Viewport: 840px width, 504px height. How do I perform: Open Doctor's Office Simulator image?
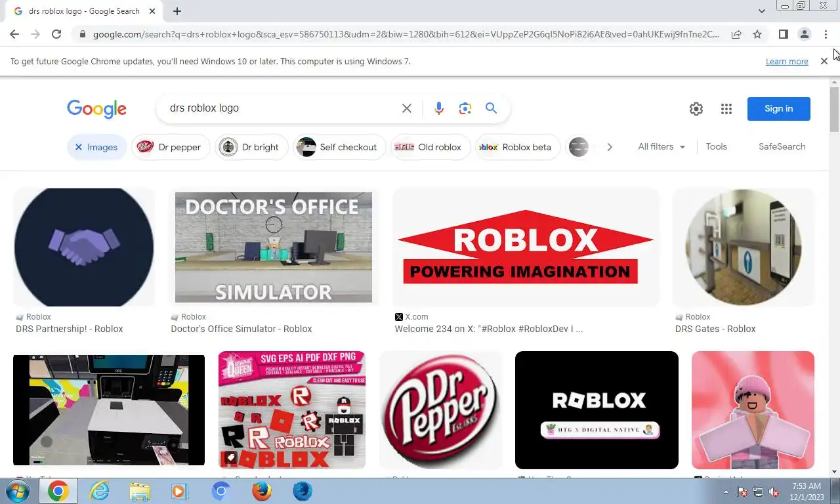click(x=274, y=247)
